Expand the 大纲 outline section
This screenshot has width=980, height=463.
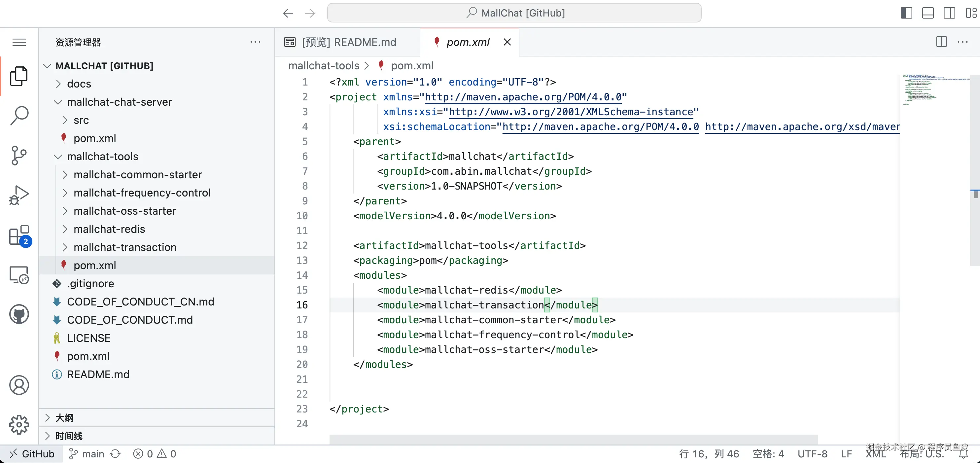64,418
